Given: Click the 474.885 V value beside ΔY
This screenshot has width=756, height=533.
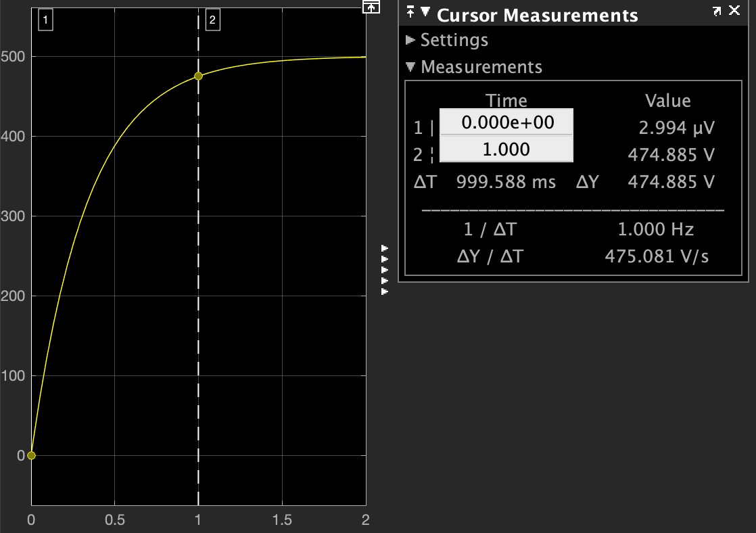Looking at the screenshot, I should click(x=671, y=182).
